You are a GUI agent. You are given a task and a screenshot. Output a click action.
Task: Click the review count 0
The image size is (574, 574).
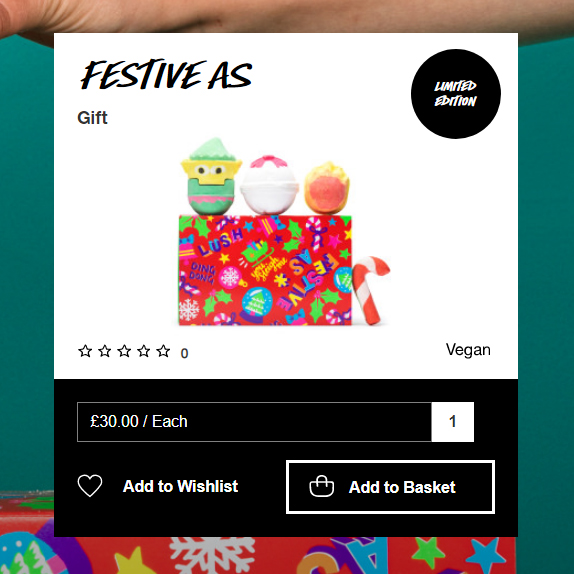point(184,353)
